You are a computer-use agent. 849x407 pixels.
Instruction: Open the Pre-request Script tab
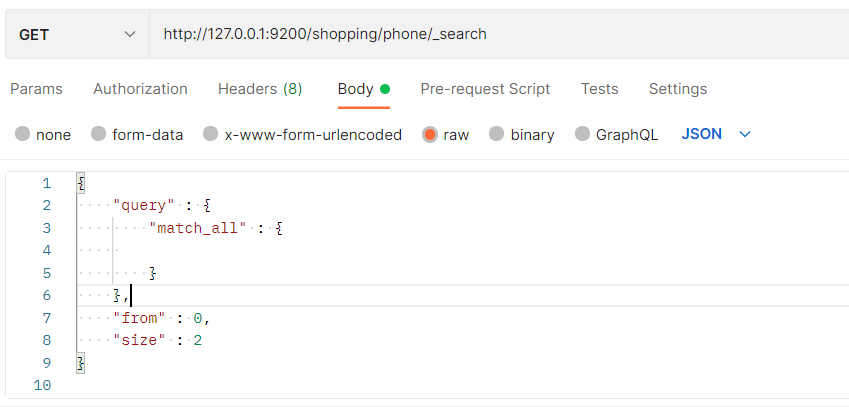coord(485,89)
